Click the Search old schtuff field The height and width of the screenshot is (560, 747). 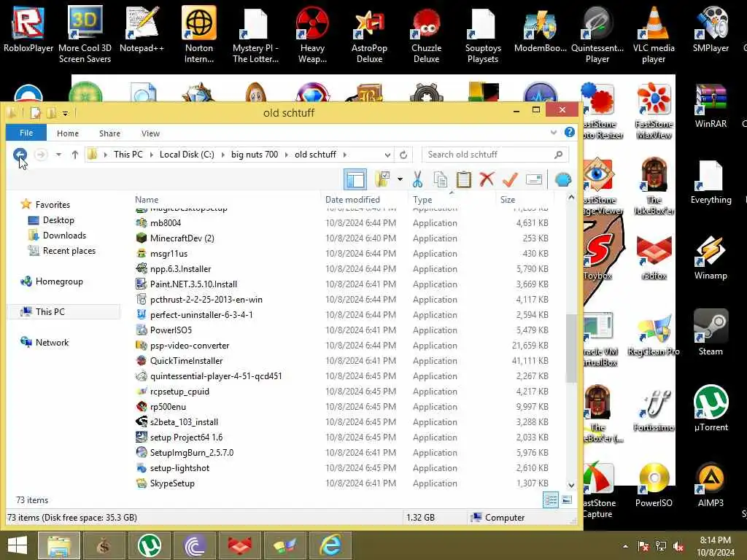pos(495,155)
